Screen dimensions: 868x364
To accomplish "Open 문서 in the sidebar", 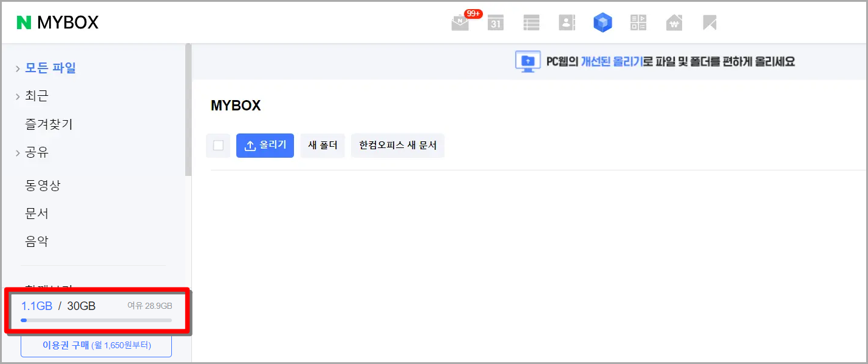I will pyautogui.click(x=36, y=214).
